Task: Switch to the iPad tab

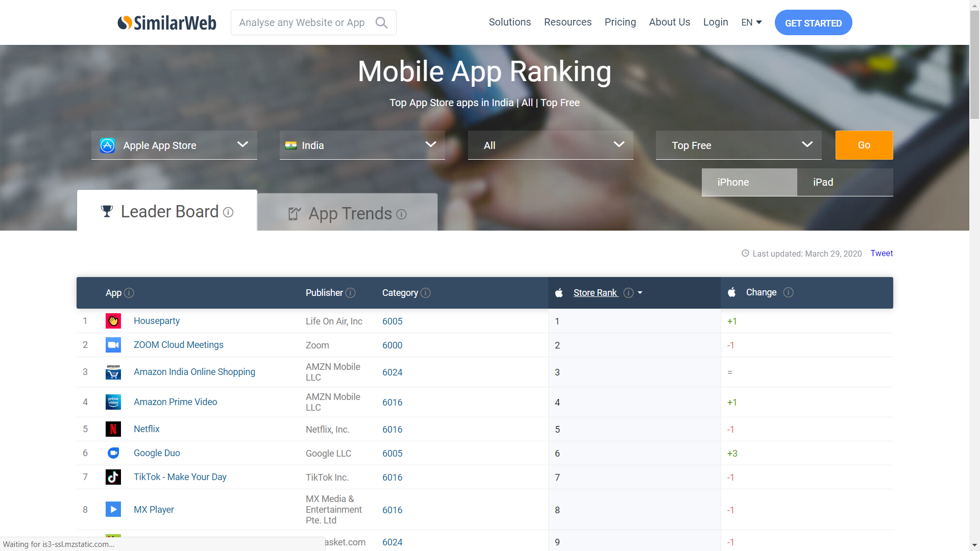Action: (823, 182)
